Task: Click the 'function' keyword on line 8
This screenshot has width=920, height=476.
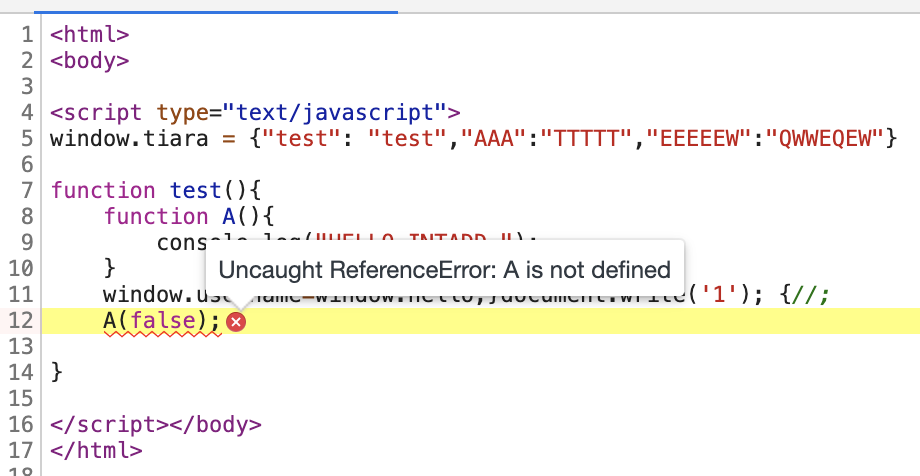Action: [x=156, y=217]
